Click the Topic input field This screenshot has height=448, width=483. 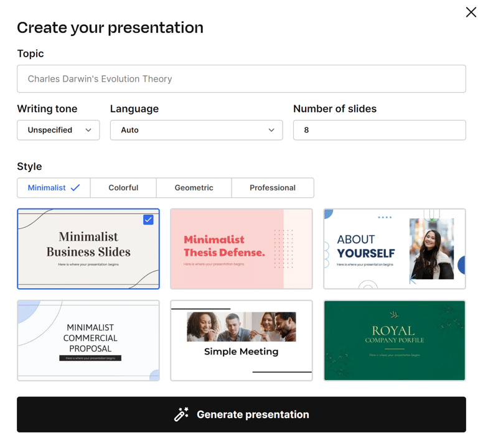click(x=241, y=79)
